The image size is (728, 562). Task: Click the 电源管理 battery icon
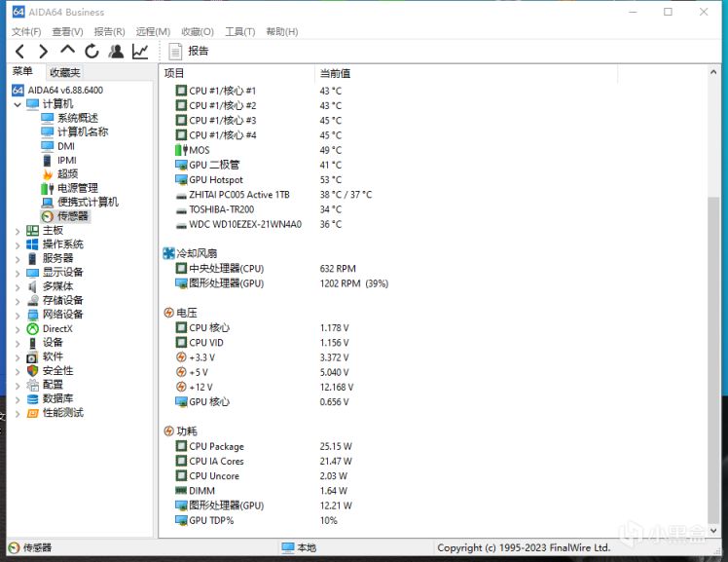coord(48,189)
